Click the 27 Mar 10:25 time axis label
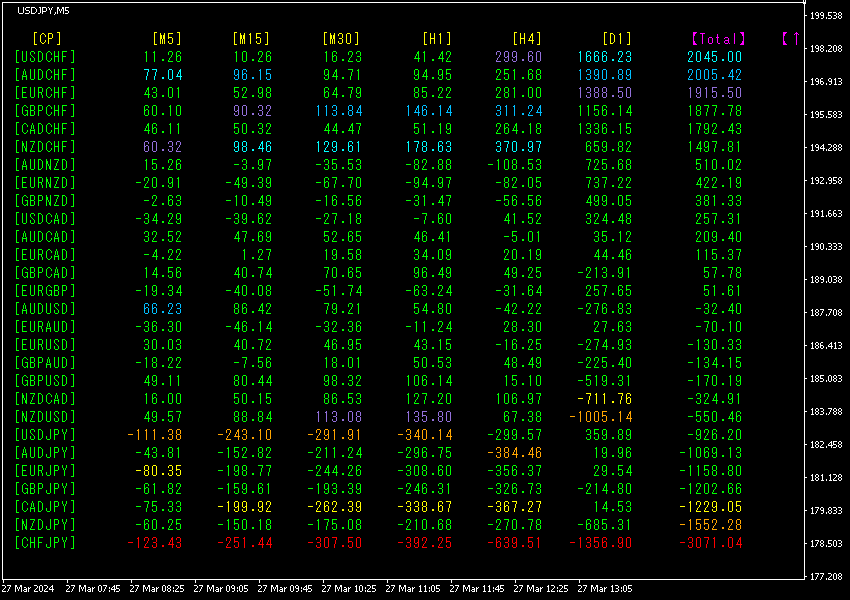 pyautogui.click(x=349, y=589)
